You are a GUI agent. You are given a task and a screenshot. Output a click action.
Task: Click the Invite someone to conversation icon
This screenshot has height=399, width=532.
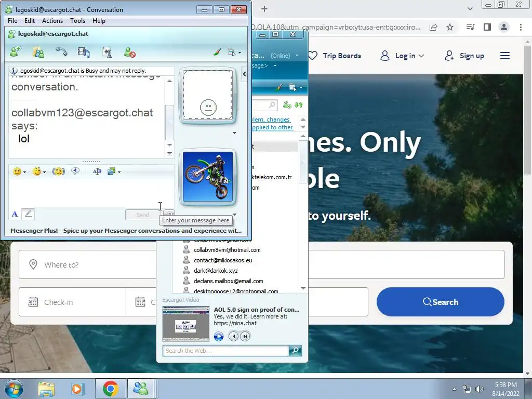pyautogui.click(x=16, y=52)
